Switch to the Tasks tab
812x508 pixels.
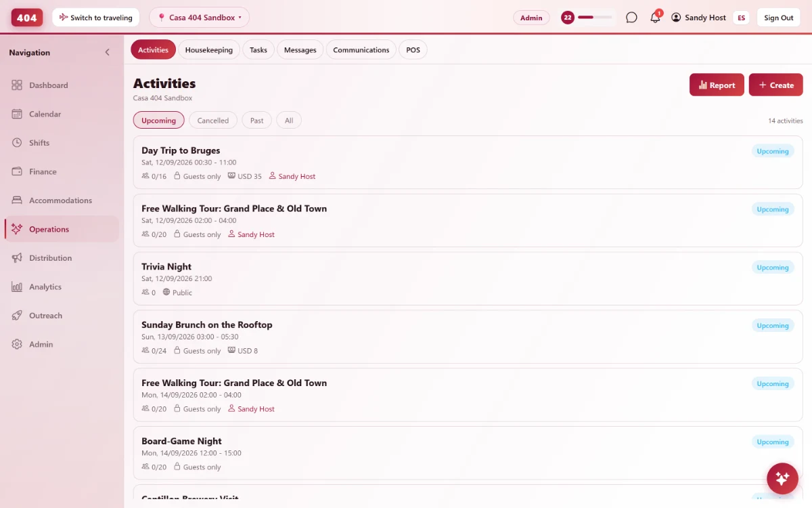click(x=258, y=49)
